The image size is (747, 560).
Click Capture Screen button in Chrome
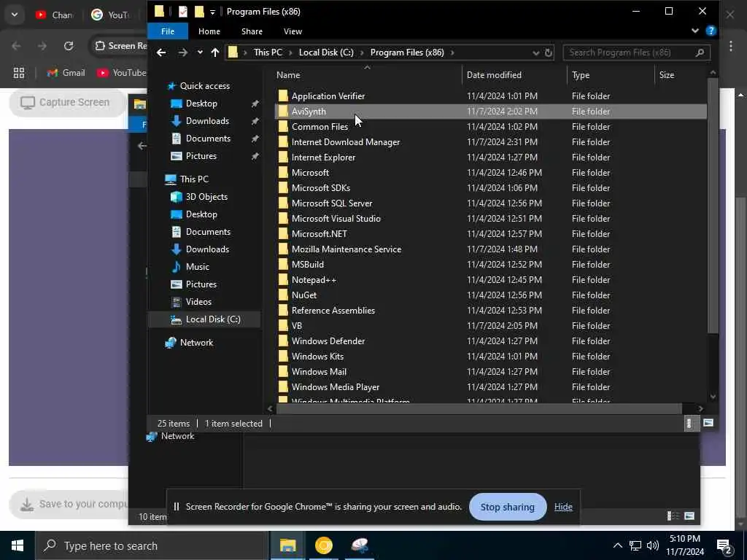(x=66, y=102)
